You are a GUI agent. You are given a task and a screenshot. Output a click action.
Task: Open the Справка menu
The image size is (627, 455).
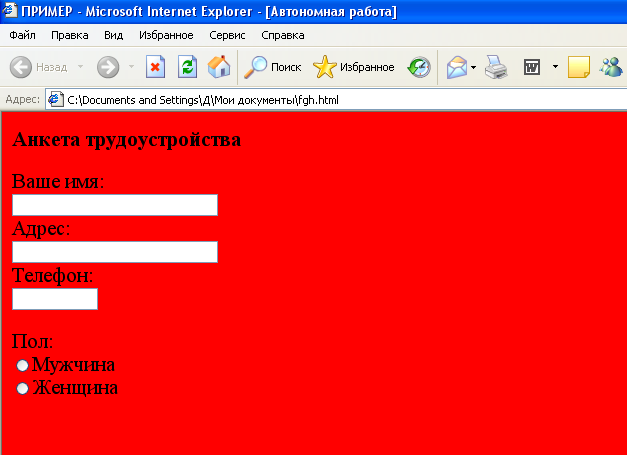tap(283, 35)
